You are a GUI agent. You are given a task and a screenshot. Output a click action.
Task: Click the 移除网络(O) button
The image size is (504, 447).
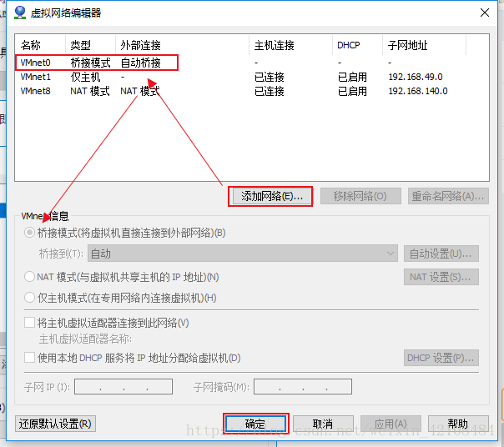(360, 196)
